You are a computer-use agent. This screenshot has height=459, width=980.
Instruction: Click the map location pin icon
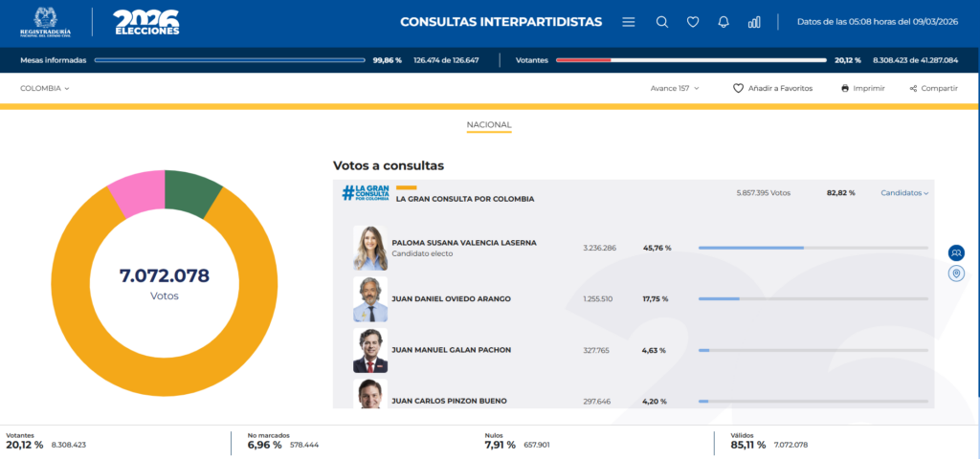tap(956, 274)
